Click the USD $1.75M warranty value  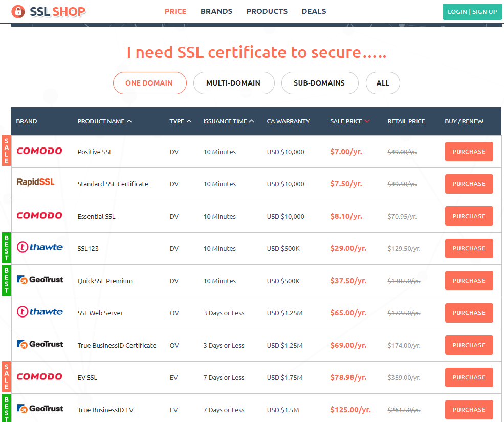[x=285, y=377]
